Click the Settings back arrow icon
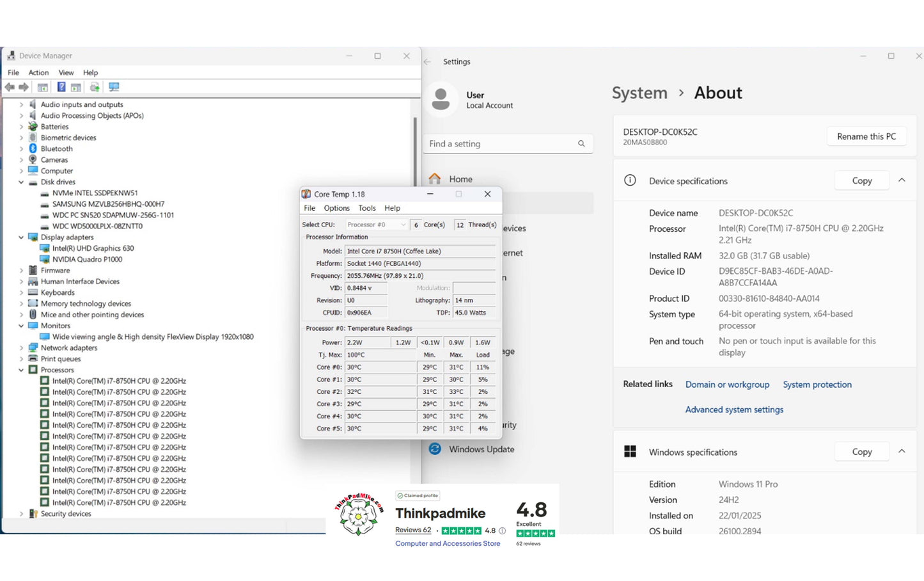The height and width of the screenshot is (581, 924). (428, 62)
